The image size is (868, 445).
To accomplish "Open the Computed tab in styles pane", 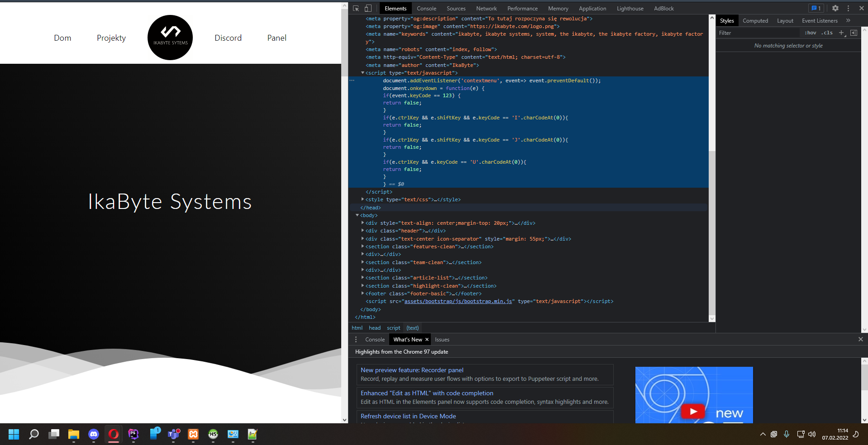I will coord(755,21).
